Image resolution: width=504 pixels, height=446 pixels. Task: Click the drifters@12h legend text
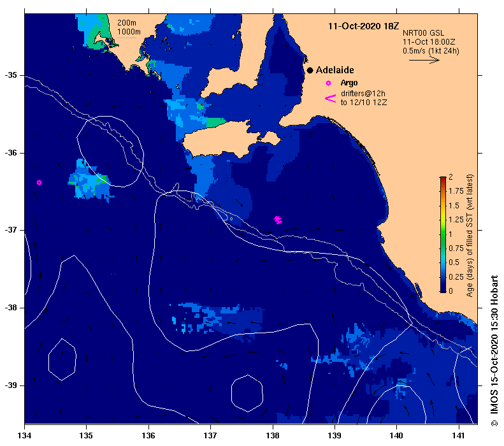coord(363,94)
